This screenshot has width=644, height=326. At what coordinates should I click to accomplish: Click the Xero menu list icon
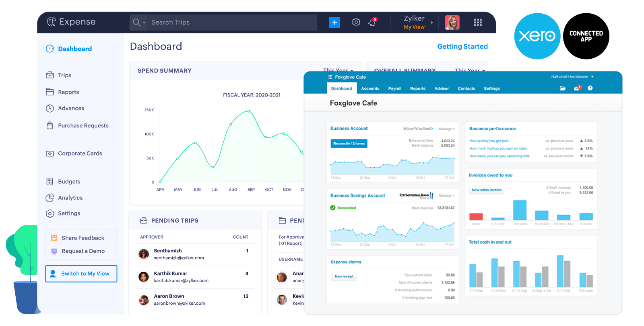330,77
